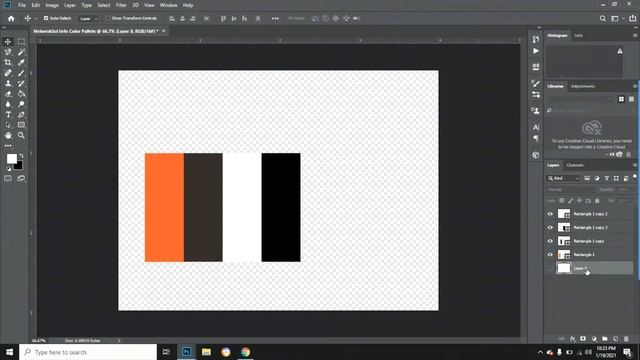The image size is (640, 360).
Task: Toggle Quick Mask mode icon
Action: tap(8, 178)
